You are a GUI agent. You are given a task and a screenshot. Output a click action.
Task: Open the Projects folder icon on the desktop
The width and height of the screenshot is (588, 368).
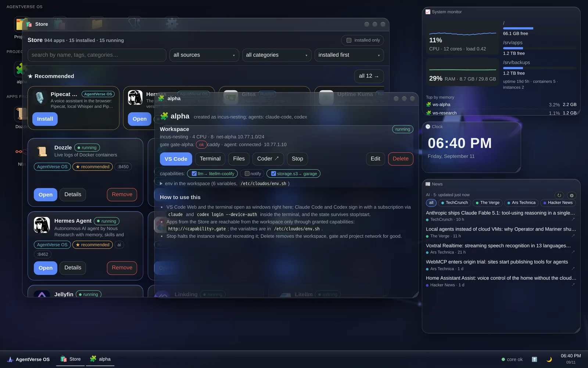point(19,25)
